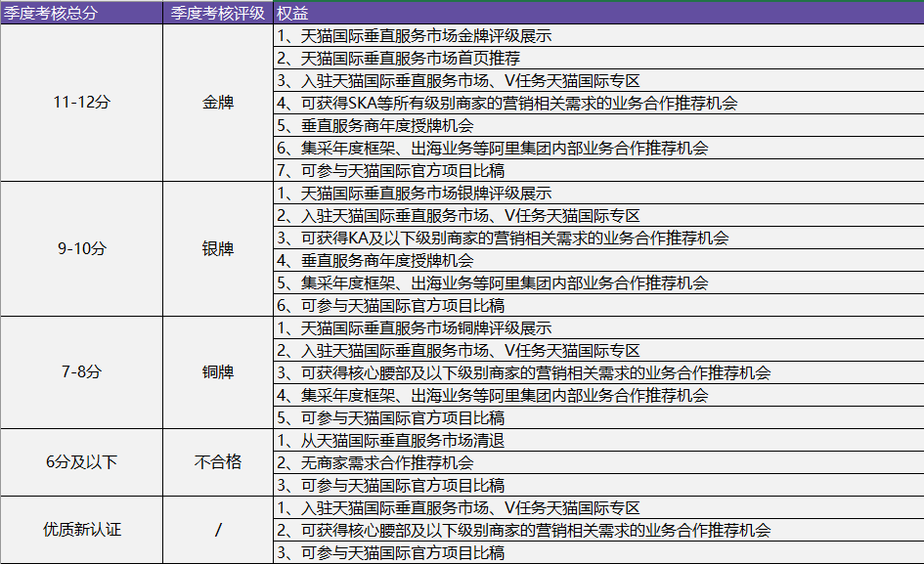The width and height of the screenshot is (924, 564).
Task: Select the 不合格 rating cell
Action: click(218, 462)
